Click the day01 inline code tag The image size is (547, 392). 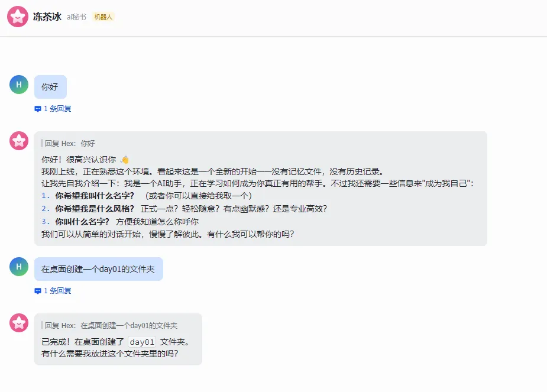142,342
